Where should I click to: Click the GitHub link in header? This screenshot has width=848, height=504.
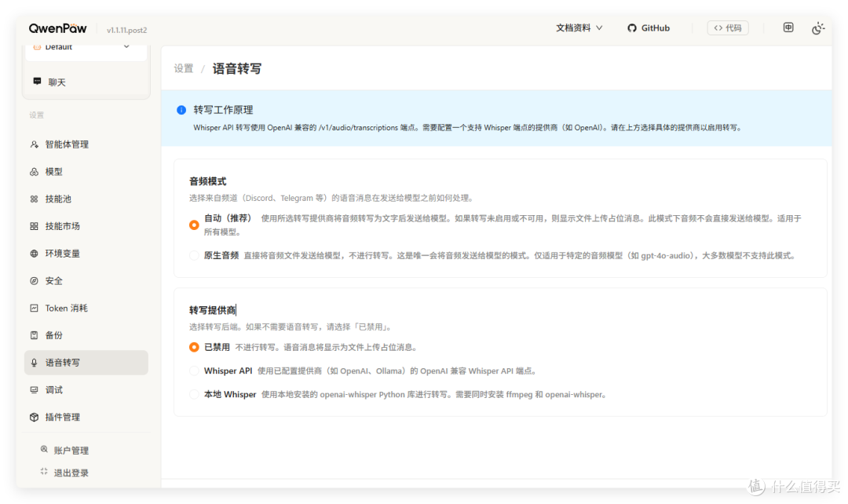[649, 28]
